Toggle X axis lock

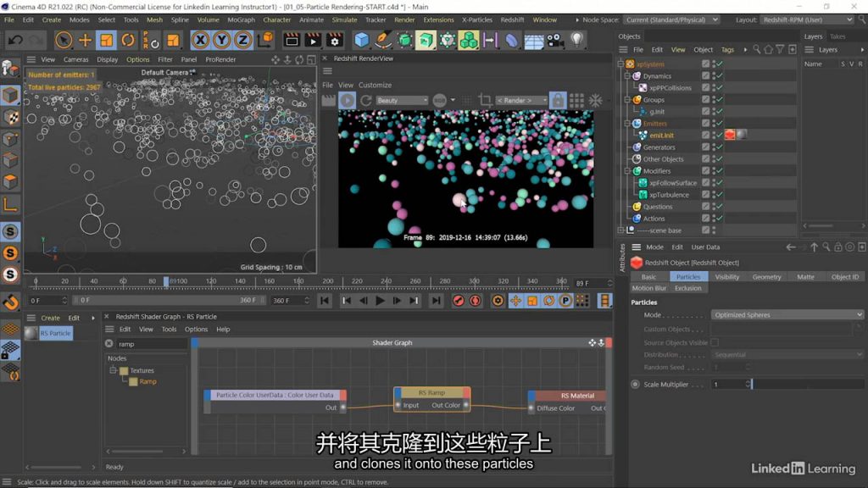coord(200,40)
